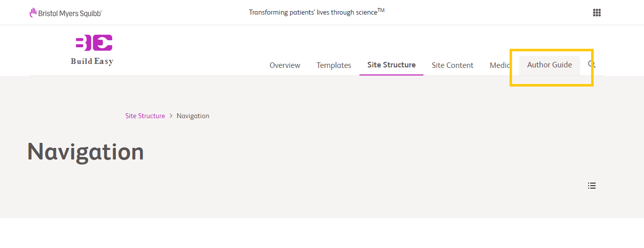Screen dimensions: 644x248
Task: Open the Site Content menu item
Action: tap(453, 65)
